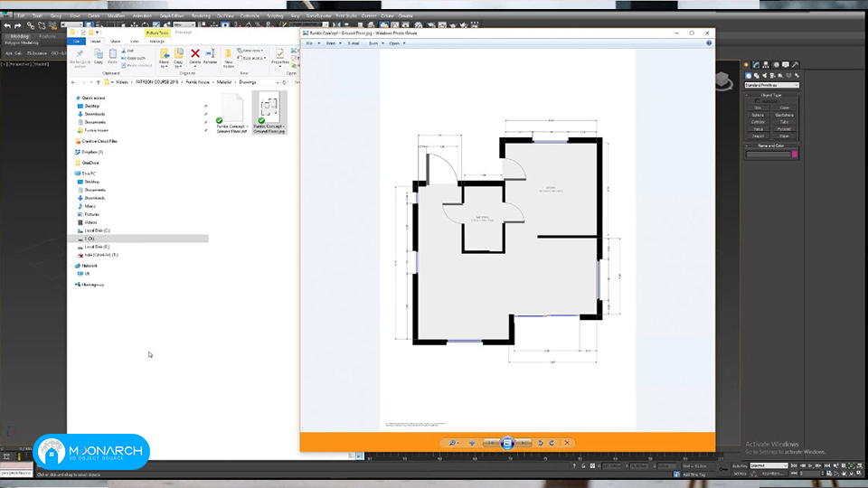The width and height of the screenshot is (868, 488).
Task: Select the Systems category icon in Create panel
Action: click(x=797, y=76)
